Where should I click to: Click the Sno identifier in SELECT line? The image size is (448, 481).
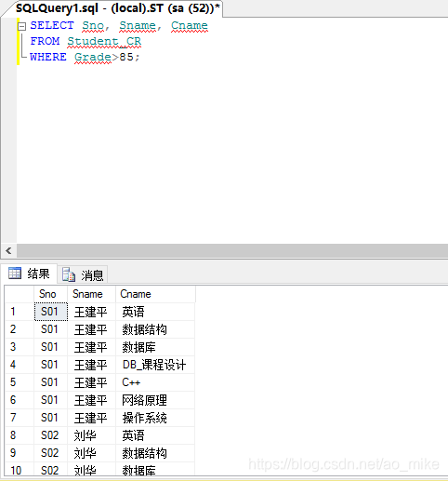coord(93,25)
